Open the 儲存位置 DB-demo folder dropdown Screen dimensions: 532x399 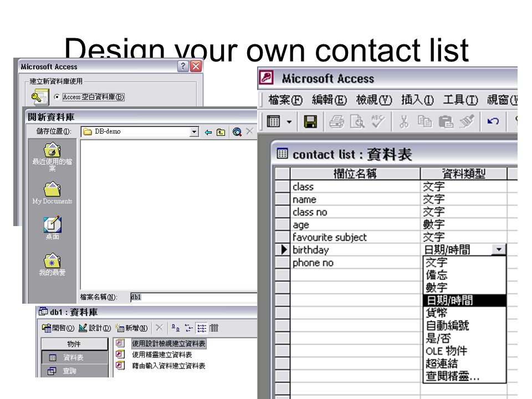pyautogui.click(x=194, y=132)
